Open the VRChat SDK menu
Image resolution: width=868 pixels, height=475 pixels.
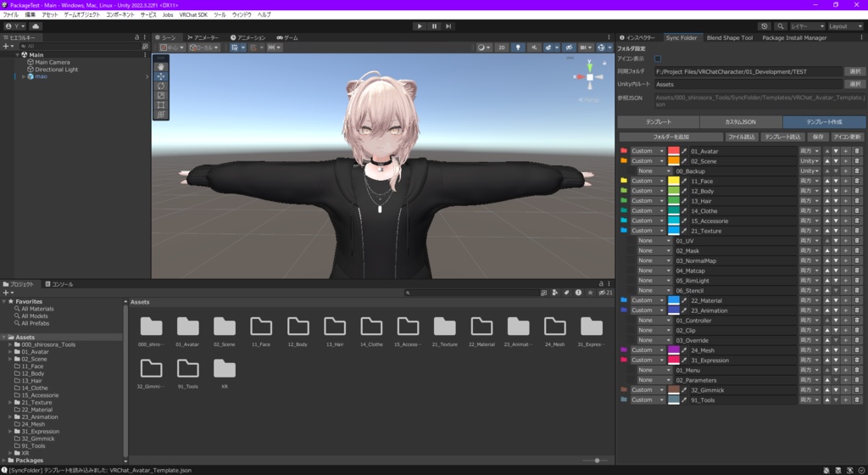pyautogui.click(x=193, y=15)
